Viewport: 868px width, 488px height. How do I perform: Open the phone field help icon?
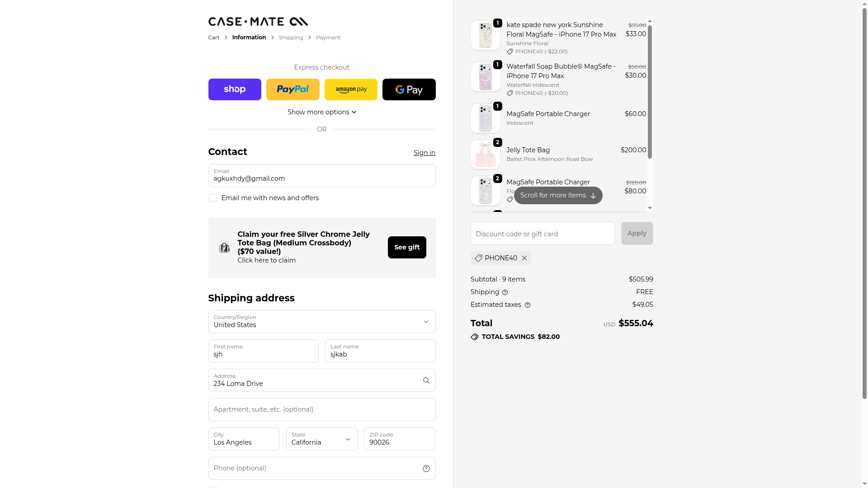point(426,469)
